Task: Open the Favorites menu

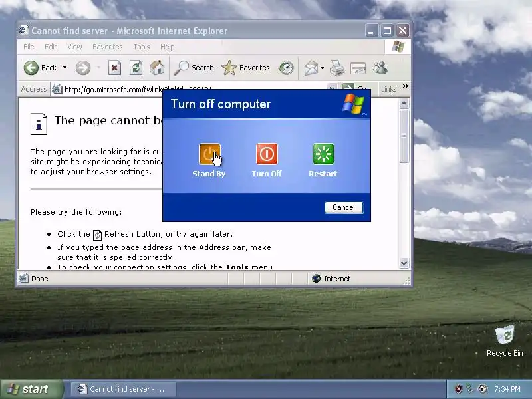Action: tap(108, 47)
